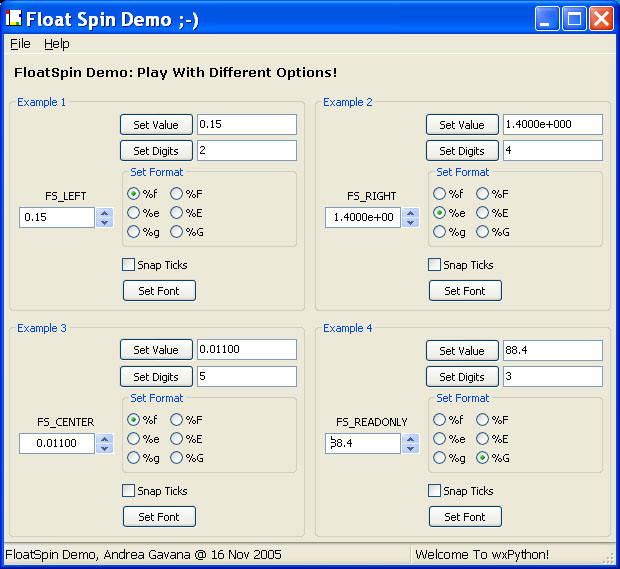This screenshot has height=569, width=620.
Task: Click Set Font button in Example 3
Action: (159, 517)
